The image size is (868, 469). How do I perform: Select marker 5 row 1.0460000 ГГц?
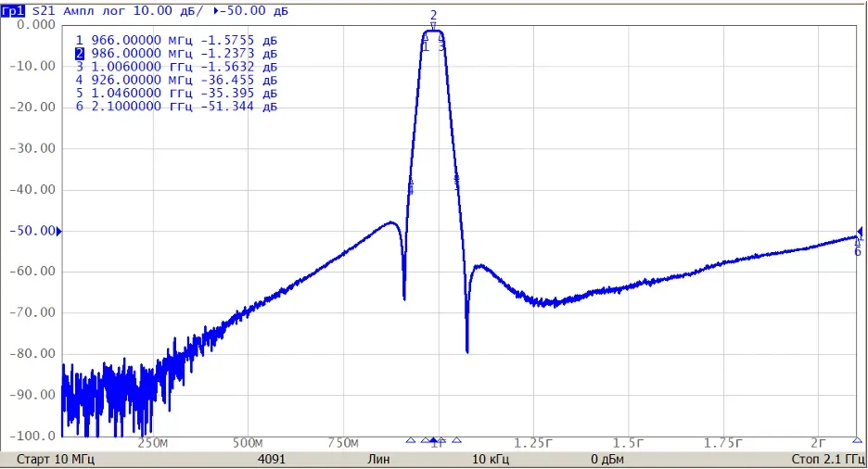[x=176, y=94]
